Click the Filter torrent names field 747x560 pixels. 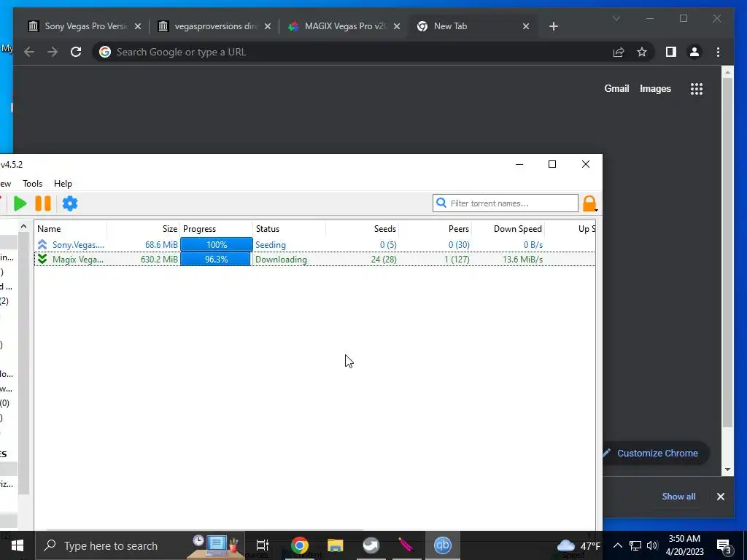pos(506,203)
